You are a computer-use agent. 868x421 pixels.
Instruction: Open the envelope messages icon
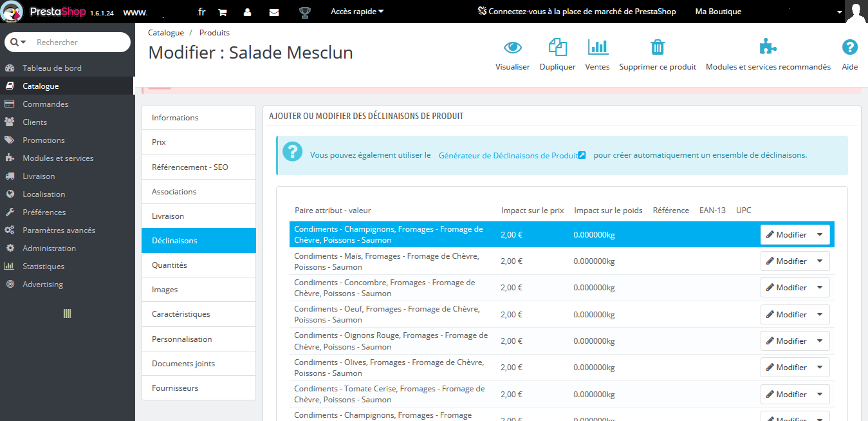click(274, 12)
